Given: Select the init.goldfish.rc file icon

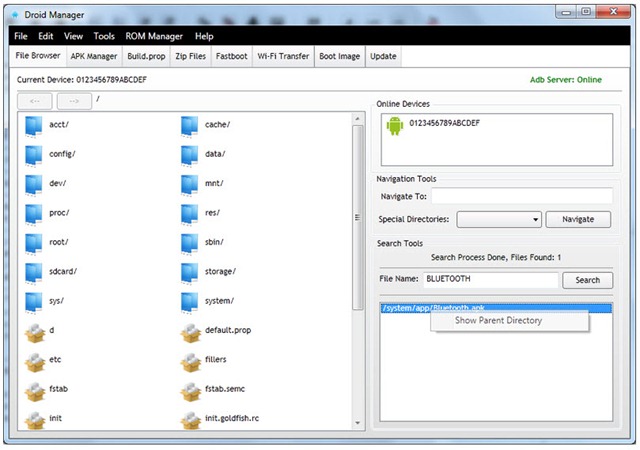Looking at the screenshot, I should (x=191, y=421).
